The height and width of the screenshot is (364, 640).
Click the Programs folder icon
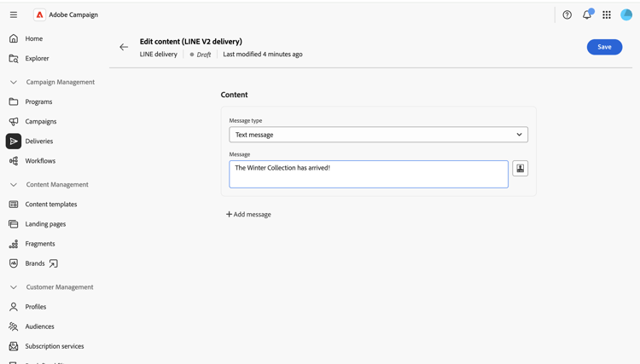pos(14,101)
